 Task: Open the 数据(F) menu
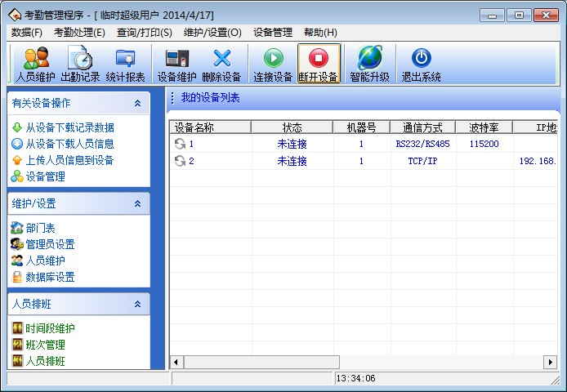27,33
